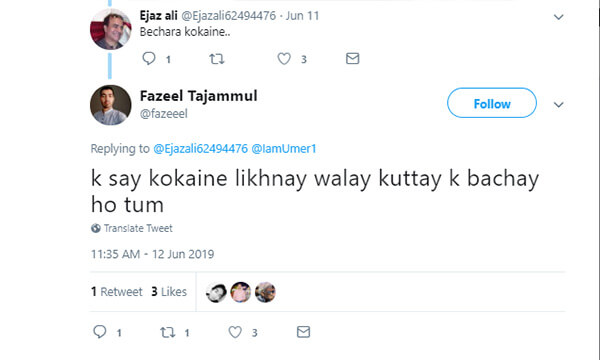Expand options chevron on Ejaz ali's tweet
The height and width of the screenshot is (360, 600).
coord(559,17)
